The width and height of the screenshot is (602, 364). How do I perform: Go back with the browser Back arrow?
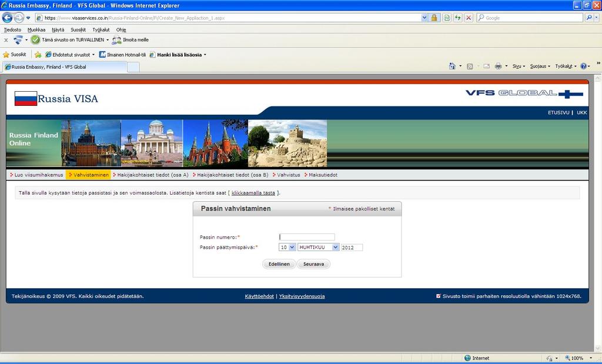7,18
